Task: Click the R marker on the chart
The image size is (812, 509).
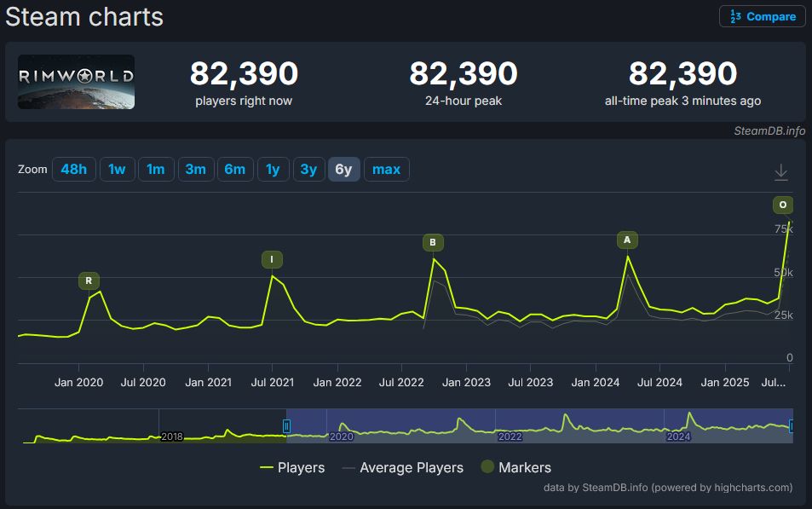Action: click(89, 281)
